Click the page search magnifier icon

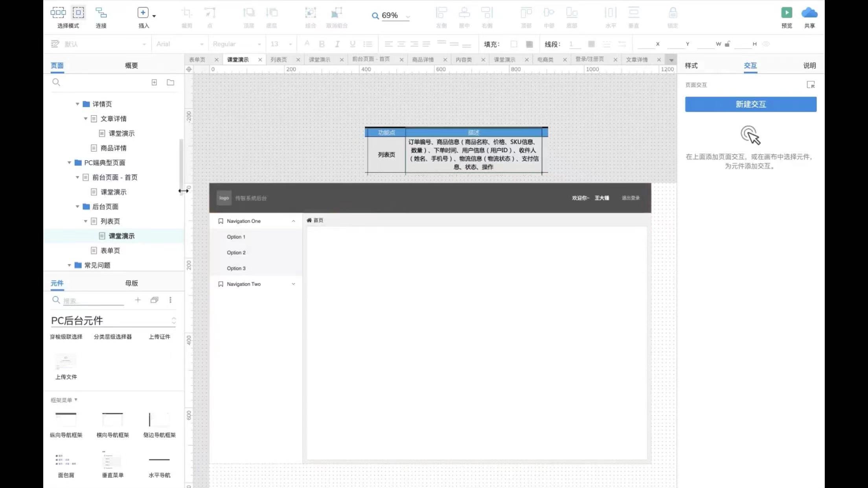point(56,83)
